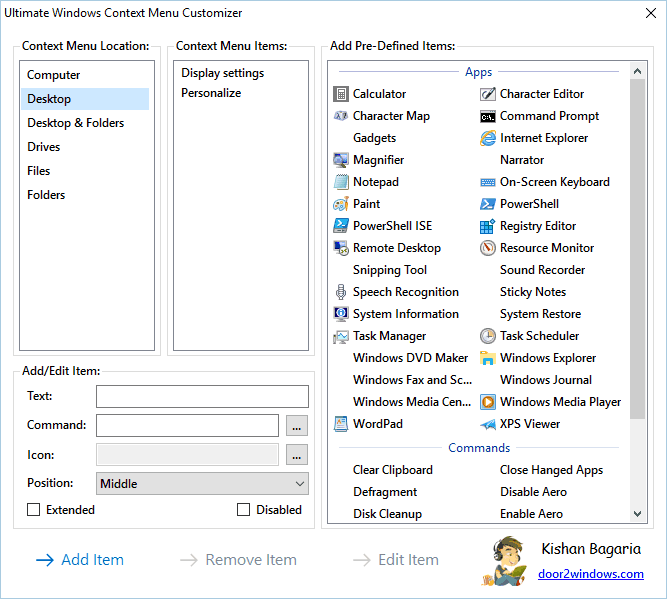Select Drives location entry
This screenshot has width=667, height=599.
point(85,147)
